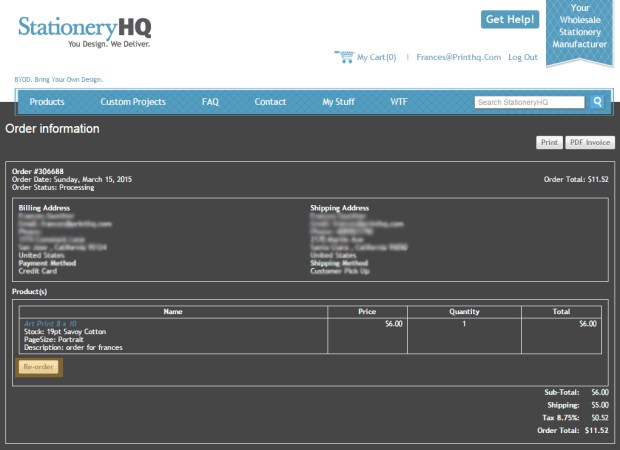Select FAQ from the navigation bar
Screen dimensions: 620x450
coord(210,102)
